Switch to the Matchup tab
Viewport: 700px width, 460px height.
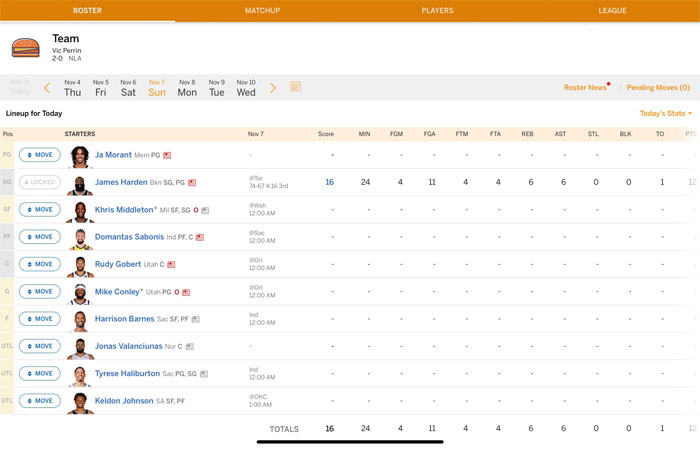[x=262, y=10]
